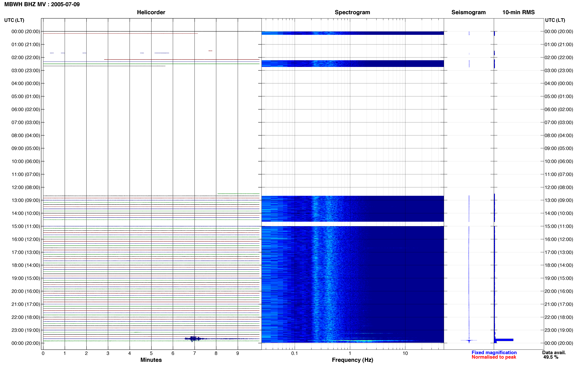588x368 pixels.
Task: Click the 05:00 (01:00) label on the right axis
Action: click(559, 96)
